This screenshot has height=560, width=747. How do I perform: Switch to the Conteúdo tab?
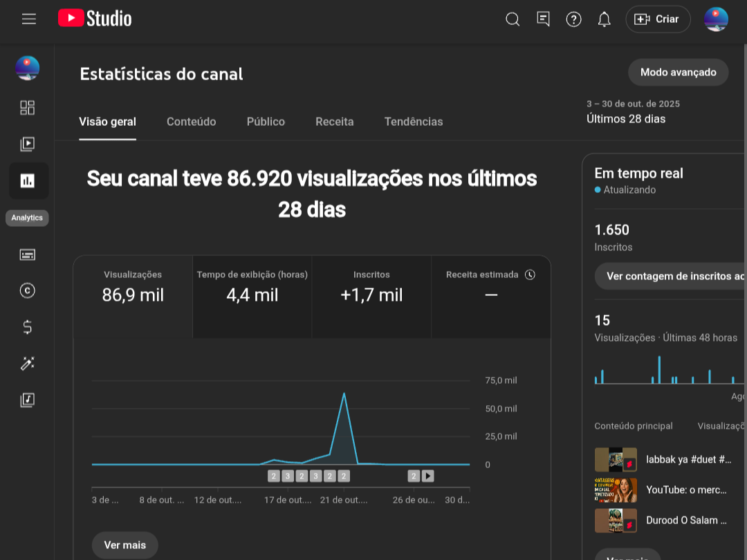pos(191,122)
